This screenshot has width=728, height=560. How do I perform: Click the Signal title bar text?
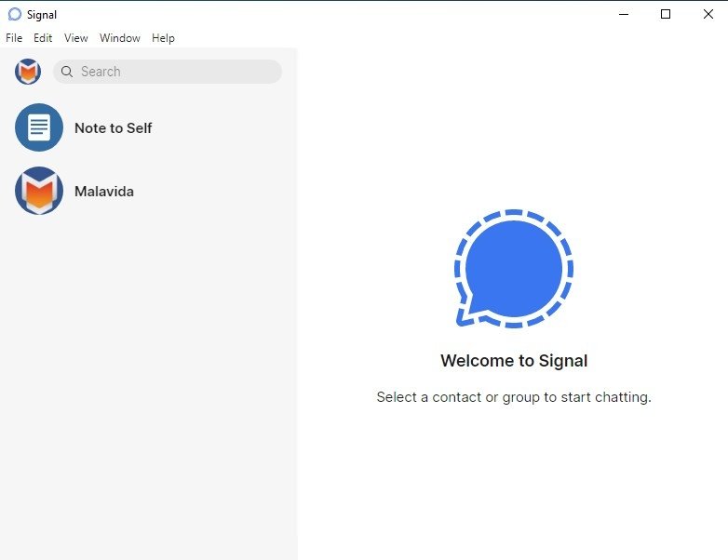coord(42,15)
